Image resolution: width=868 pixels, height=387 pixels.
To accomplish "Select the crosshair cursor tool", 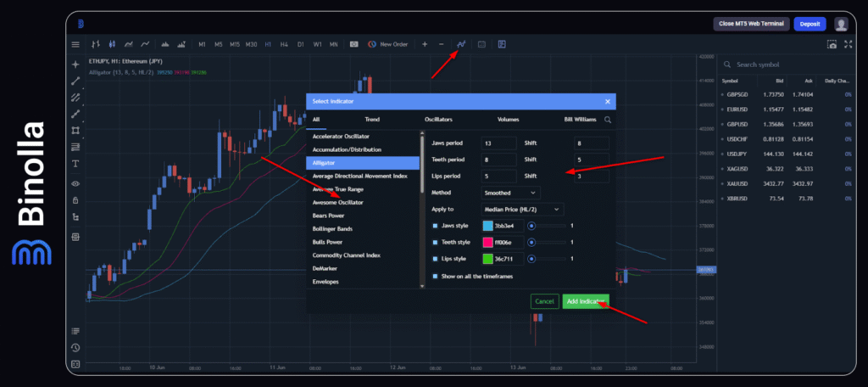I will coord(75,64).
